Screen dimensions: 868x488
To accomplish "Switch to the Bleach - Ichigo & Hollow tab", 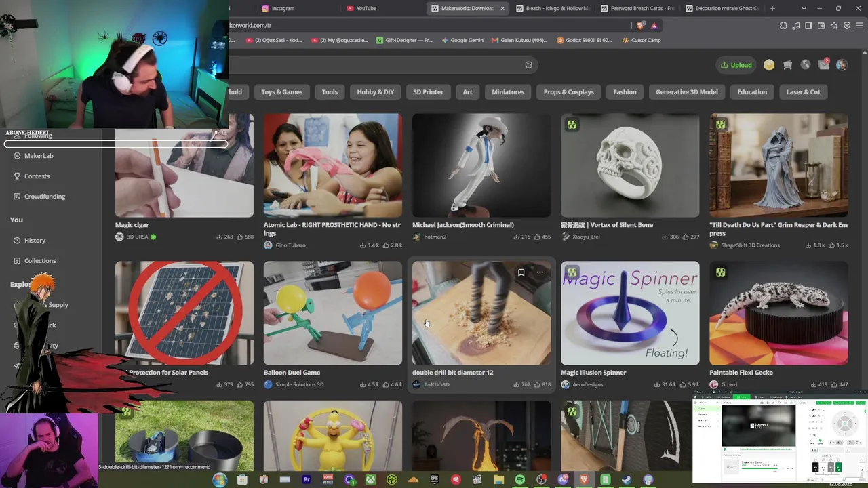I will pos(553,8).
